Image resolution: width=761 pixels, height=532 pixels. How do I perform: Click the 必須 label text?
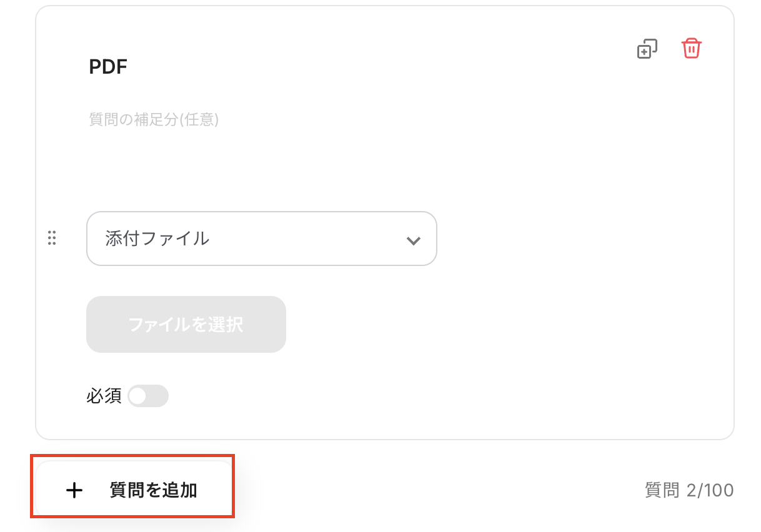tap(104, 396)
